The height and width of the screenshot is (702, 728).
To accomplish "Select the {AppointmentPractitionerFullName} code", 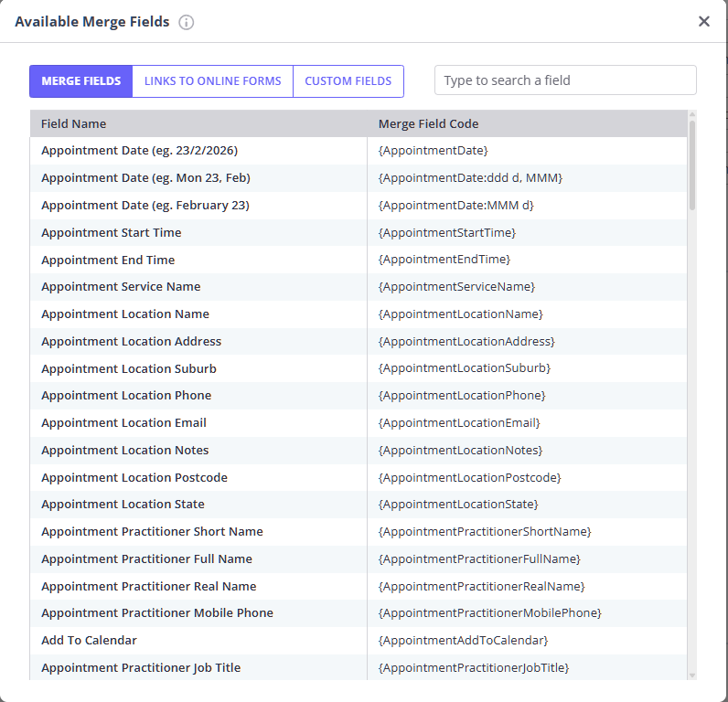I will [x=478, y=558].
